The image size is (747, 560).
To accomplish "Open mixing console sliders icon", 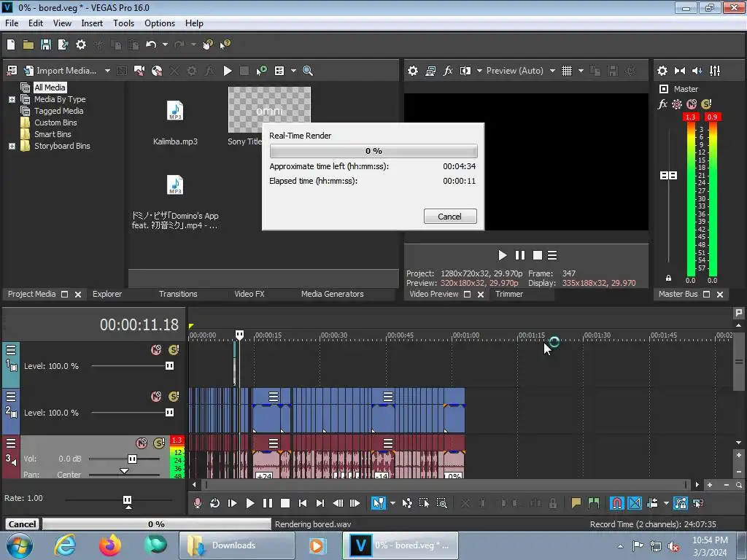I will pos(715,71).
